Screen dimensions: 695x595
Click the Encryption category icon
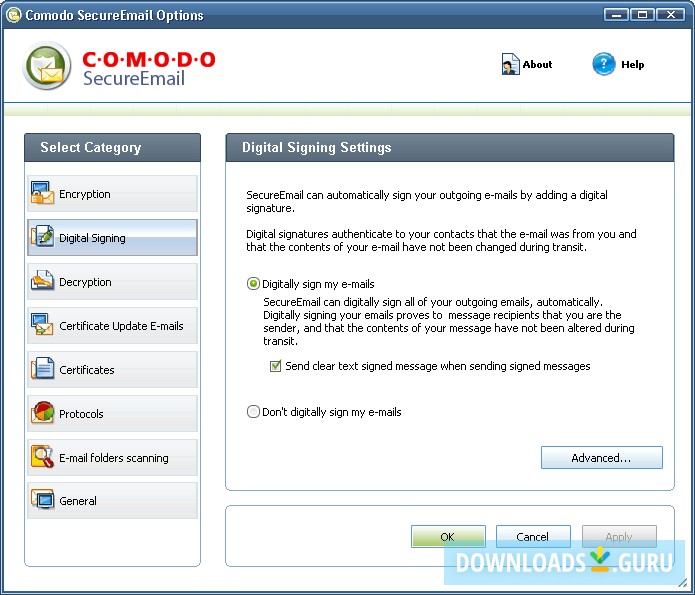point(43,193)
